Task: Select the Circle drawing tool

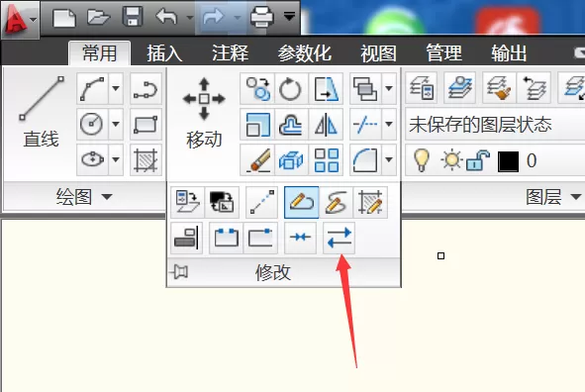Action: point(92,124)
